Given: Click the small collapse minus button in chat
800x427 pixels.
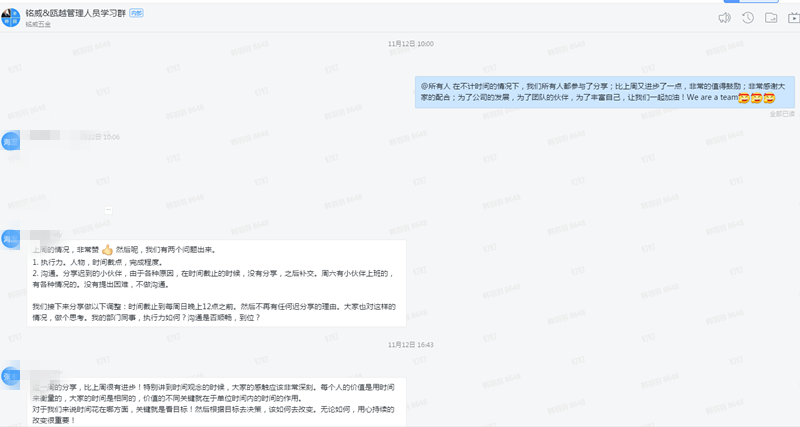Looking at the screenshot, I should coord(107,210).
